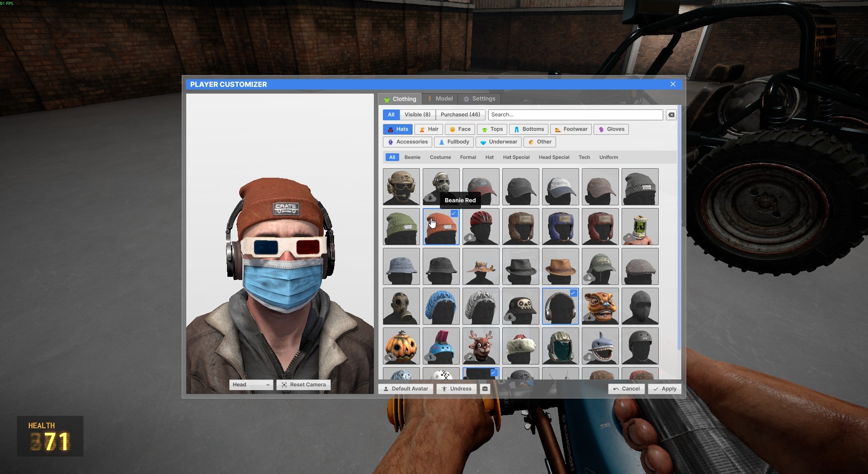The image size is (868, 474).
Task: Select the tactical helmet with headset thumbnail
Action: [401, 187]
